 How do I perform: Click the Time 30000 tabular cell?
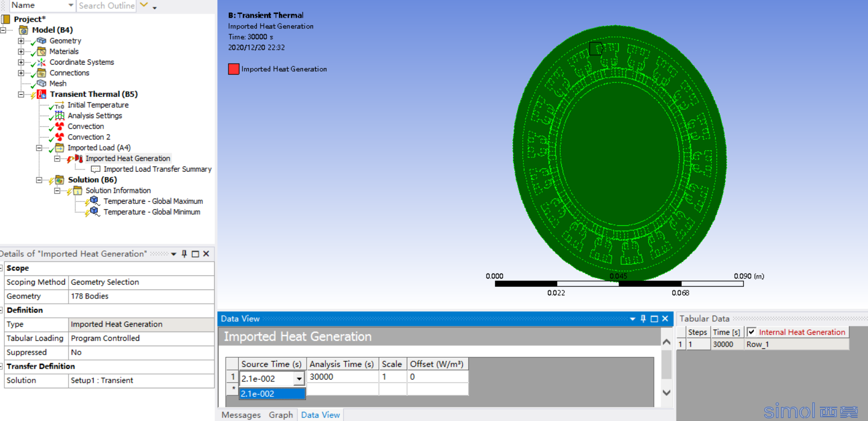(x=727, y=345)
